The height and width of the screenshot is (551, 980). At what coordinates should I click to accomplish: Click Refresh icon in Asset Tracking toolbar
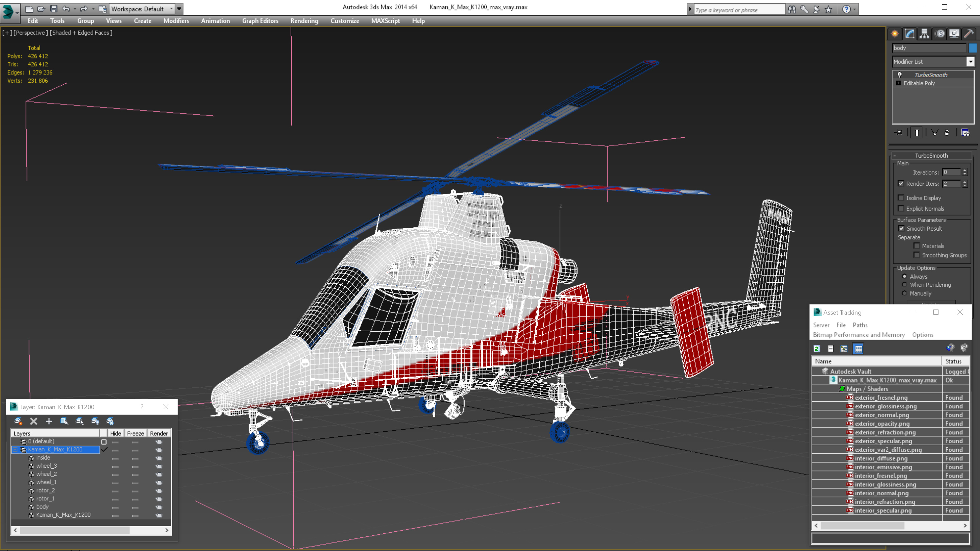click(x=817, y=348)
